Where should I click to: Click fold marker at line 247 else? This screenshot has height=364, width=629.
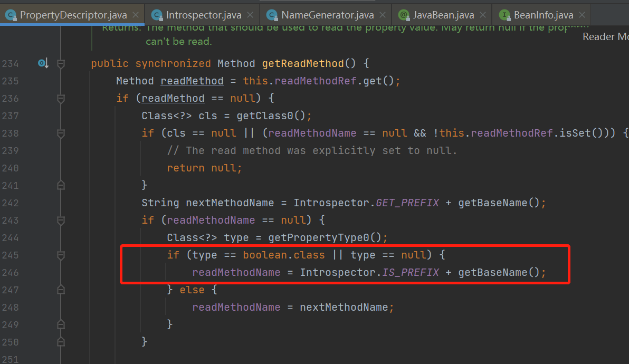tap(61, 290)
